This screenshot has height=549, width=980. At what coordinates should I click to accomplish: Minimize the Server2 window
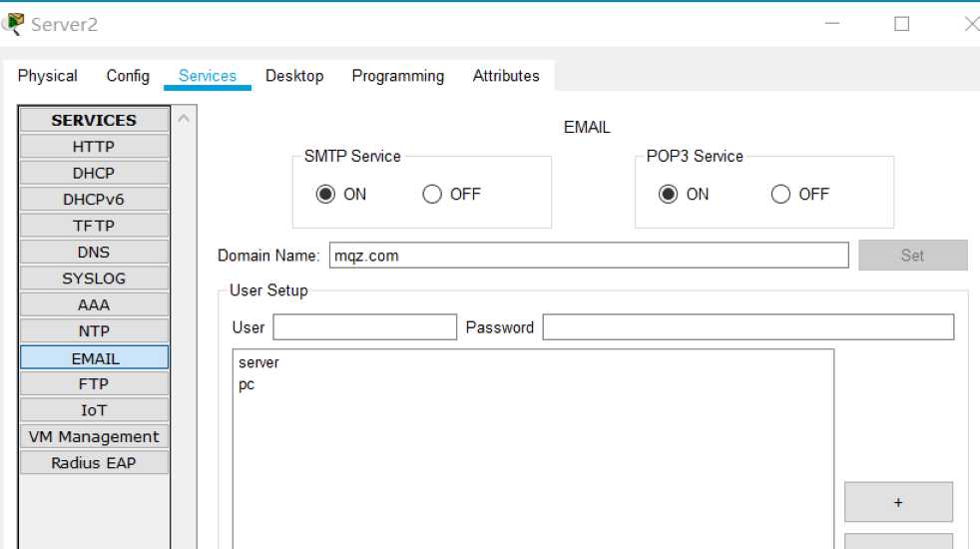[x=832, y=24]
